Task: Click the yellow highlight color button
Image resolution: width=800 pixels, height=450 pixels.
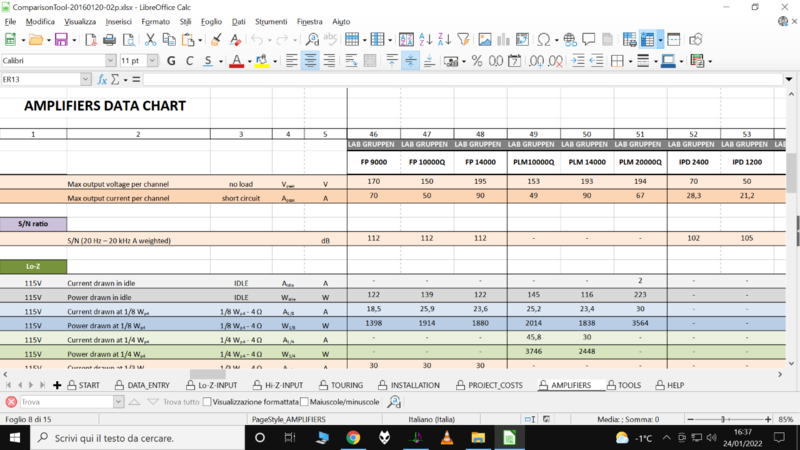Action: point(261,61)
